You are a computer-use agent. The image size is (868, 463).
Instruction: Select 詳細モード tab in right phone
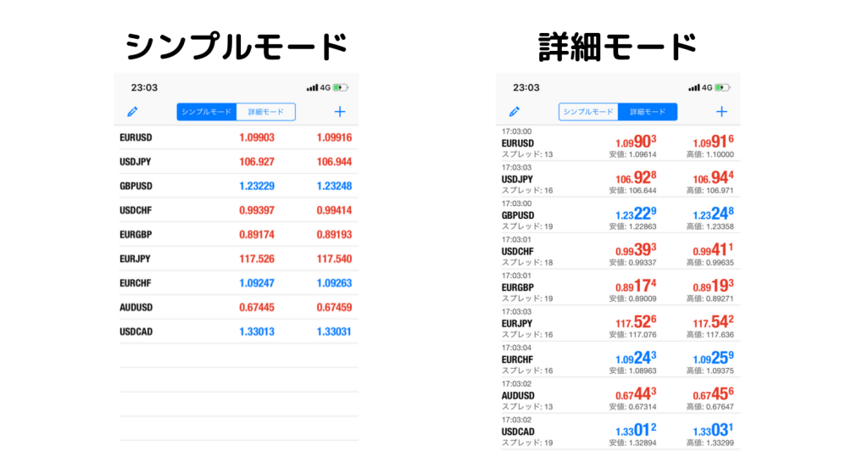point(648,112)
